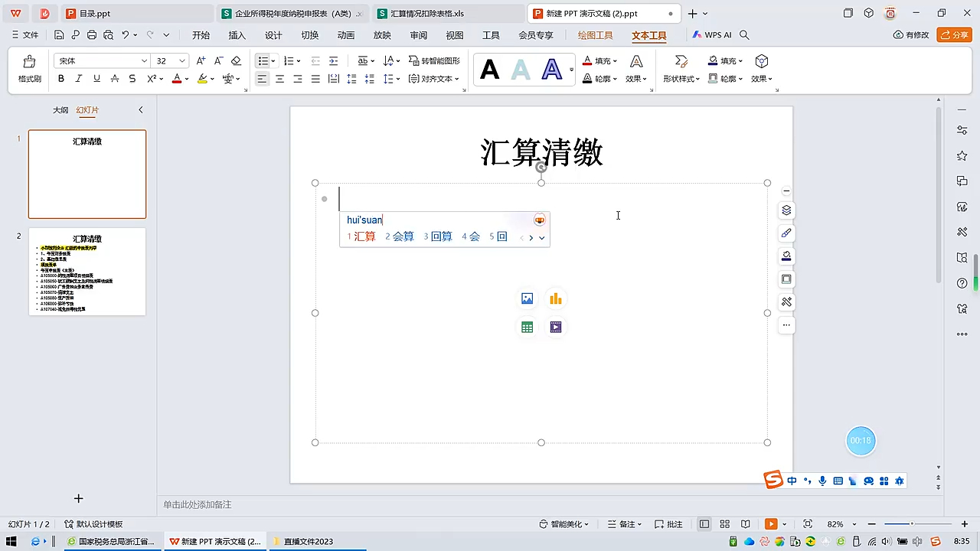Select the light blue text art preset A

click(521, 70)
